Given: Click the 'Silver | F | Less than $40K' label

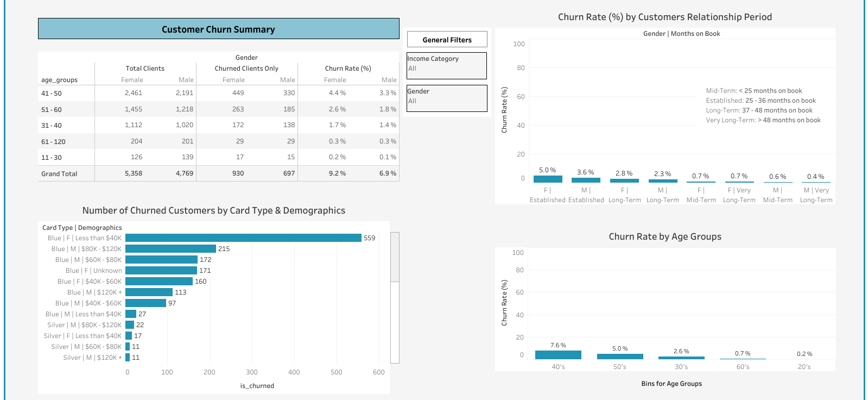Looking at the screenshot, I should click(x=83, y=336).
